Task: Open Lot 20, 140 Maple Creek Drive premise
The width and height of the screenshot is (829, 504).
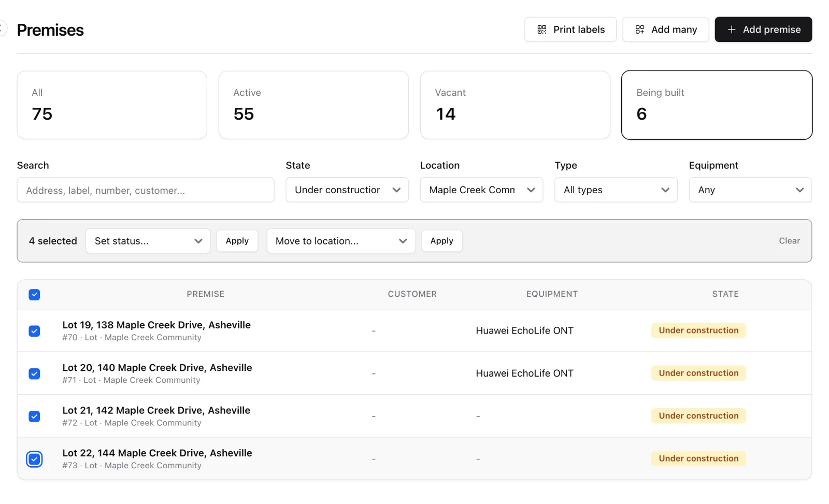Action: pyautogui.click(x=157, y=368)
